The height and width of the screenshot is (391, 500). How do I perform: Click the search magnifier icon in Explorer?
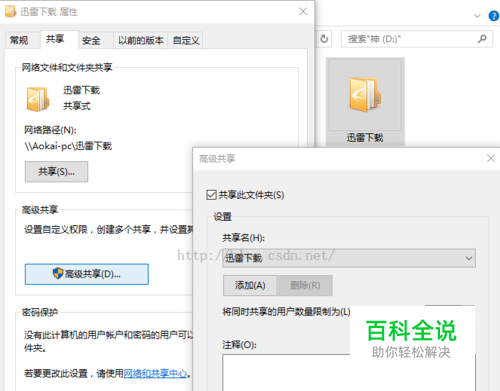point(482,39)
